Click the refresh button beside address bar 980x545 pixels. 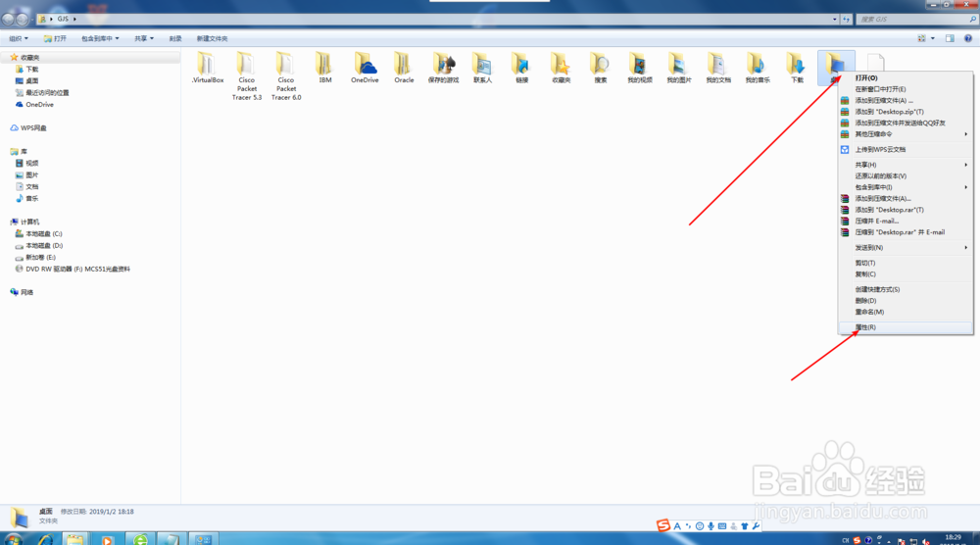[847, 19]
